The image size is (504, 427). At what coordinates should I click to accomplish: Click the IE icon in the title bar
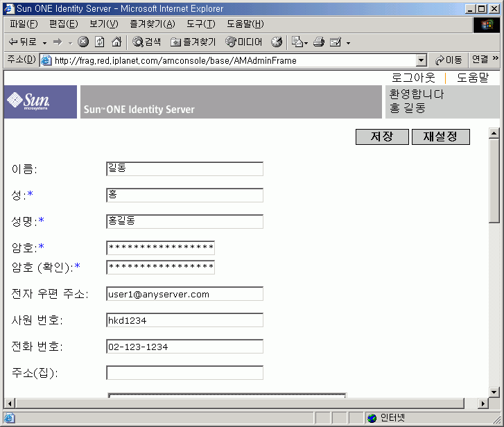(9, 9)
